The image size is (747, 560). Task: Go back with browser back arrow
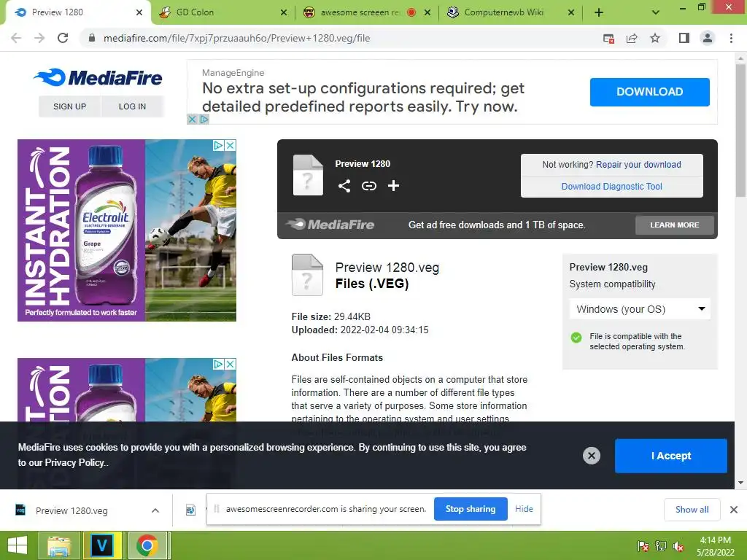click(16, 38)
